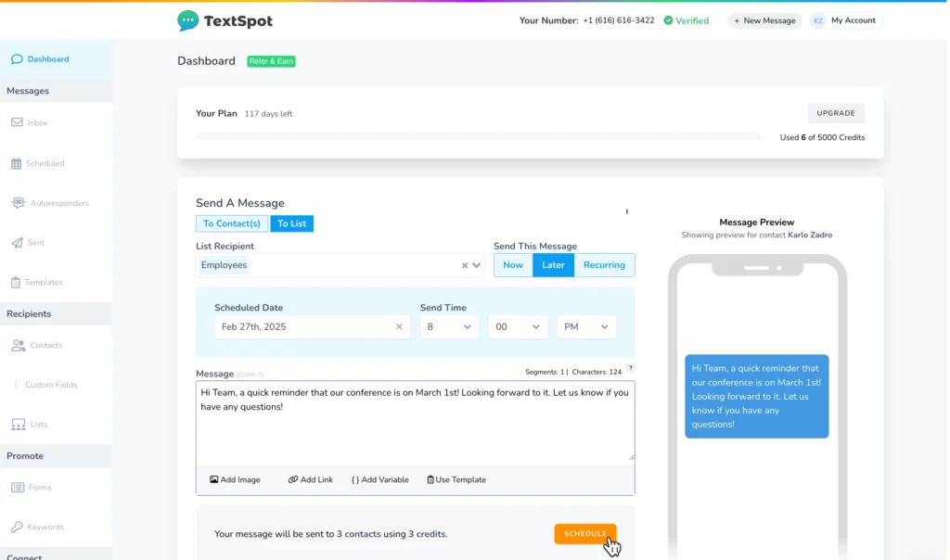The width and height of the screenshot is (950, 560).
Task: Select the Now send option
Action: tap(513, 265)
